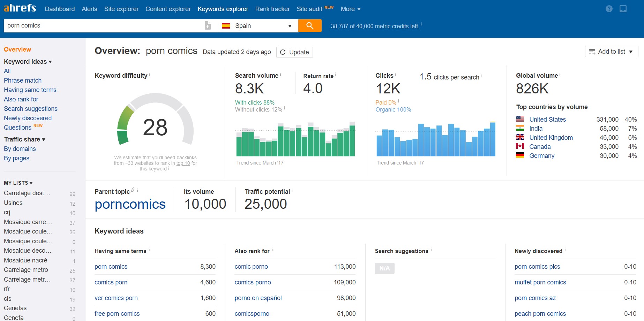The width and height of the screenshot is (644, 321).
Task: Collapse the MY LISTS section
Action: pyautogui.click(x=18, y=183)
